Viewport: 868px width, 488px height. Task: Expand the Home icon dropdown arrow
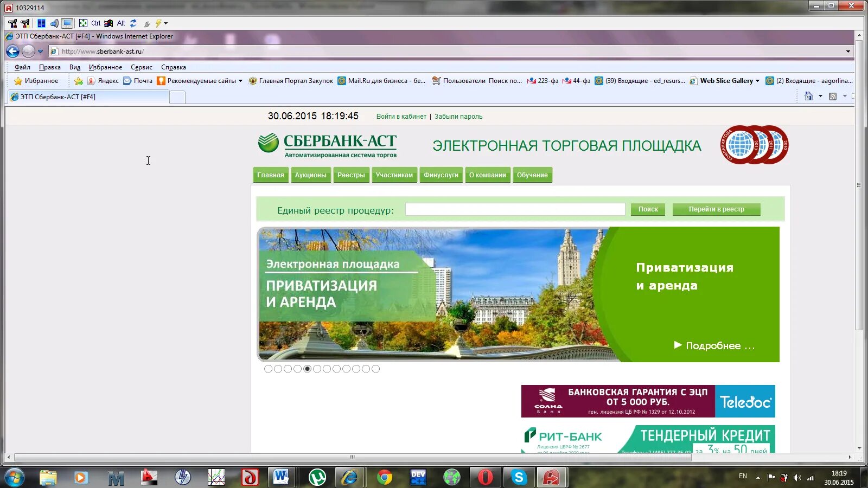tap(820, 96)
